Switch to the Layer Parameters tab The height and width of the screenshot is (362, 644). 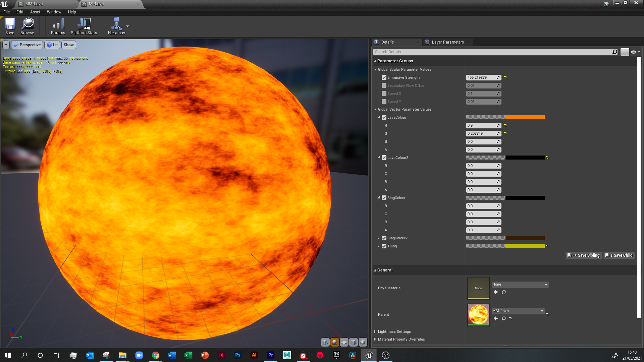(x=447, y=42)
